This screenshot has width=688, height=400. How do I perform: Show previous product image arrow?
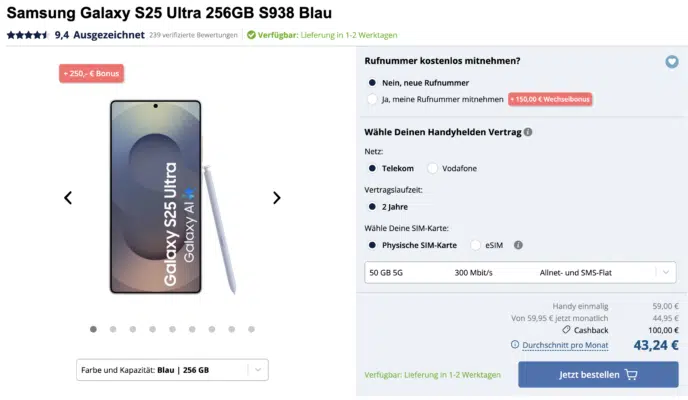point(68,198)
